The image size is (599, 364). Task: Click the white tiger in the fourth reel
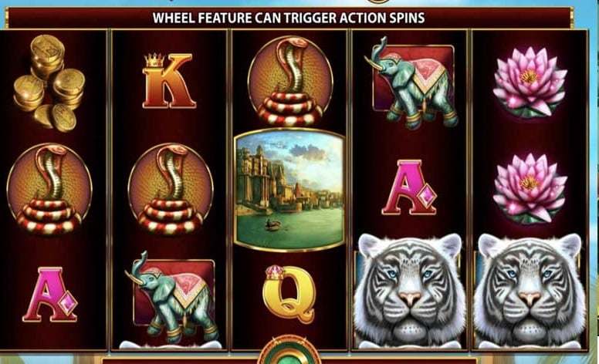[x=410, y=290]
